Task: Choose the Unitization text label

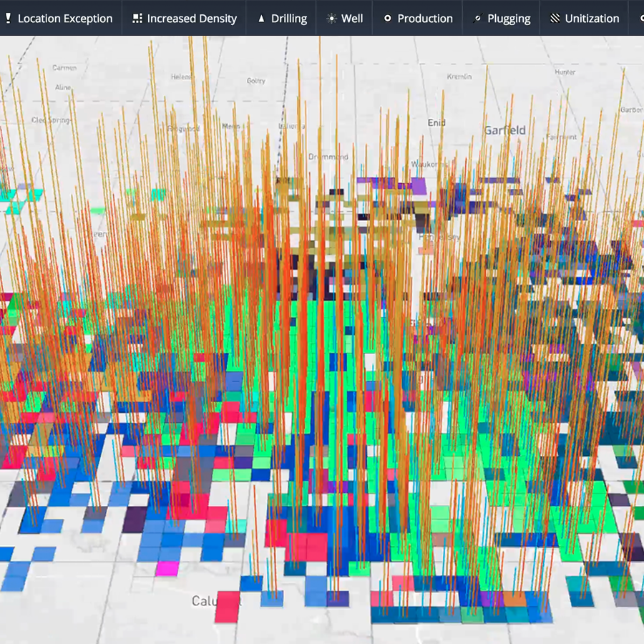Action: (x=592, y=19)
